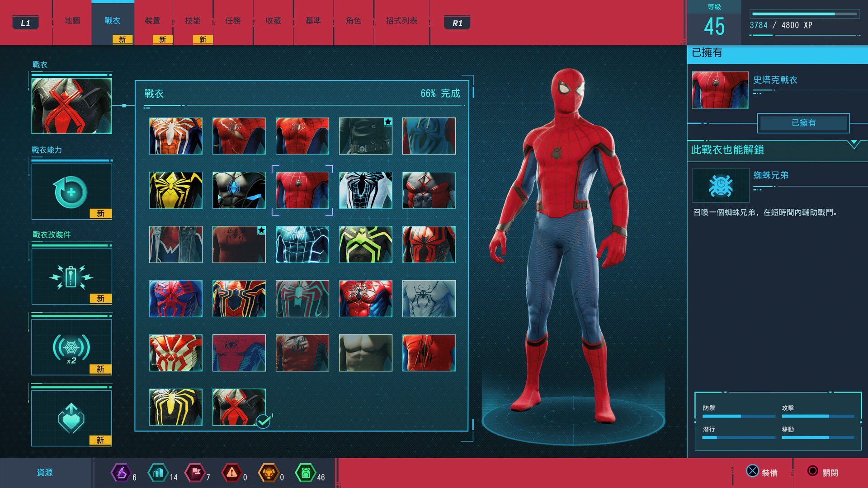Choose the vintage comic suit thumbnail
Screen dimensions: 868x488
pyautogui.click(x=239, y=353)
